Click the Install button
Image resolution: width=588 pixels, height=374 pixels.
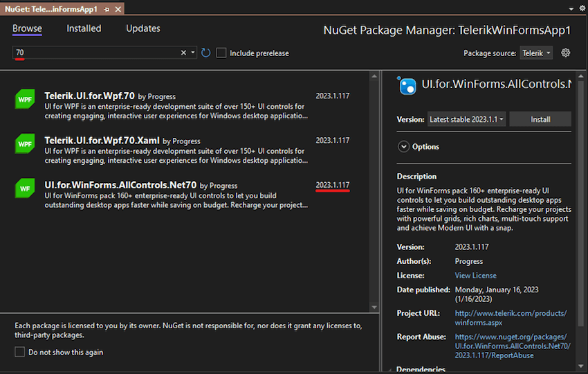pyautogui.click(x=540, y=119)
